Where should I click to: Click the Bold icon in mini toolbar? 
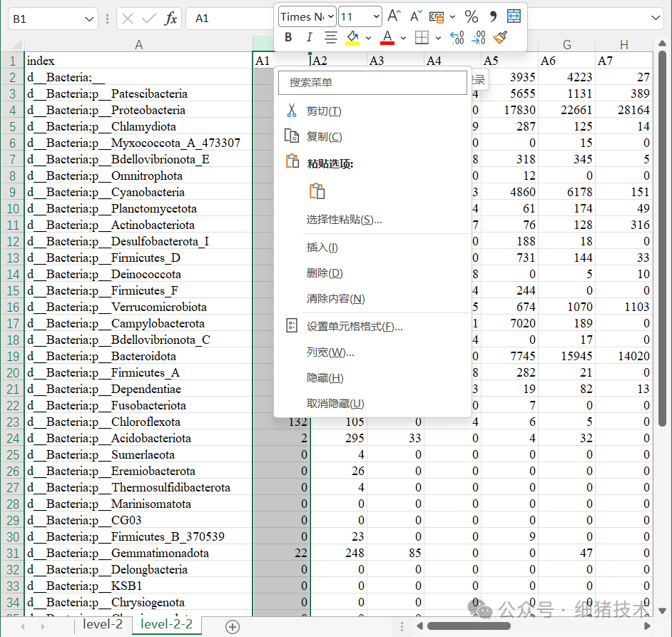[288, 38]
